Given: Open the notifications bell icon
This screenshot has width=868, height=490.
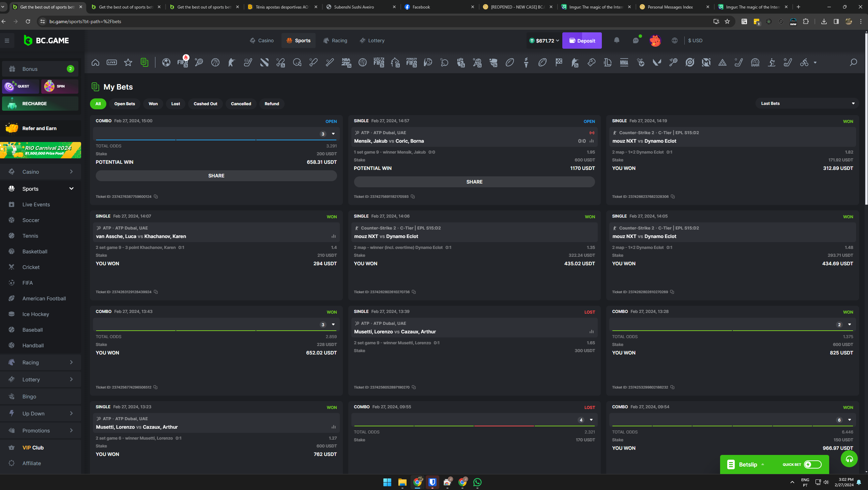Looking at the screenshot, I should pos(616,41).
